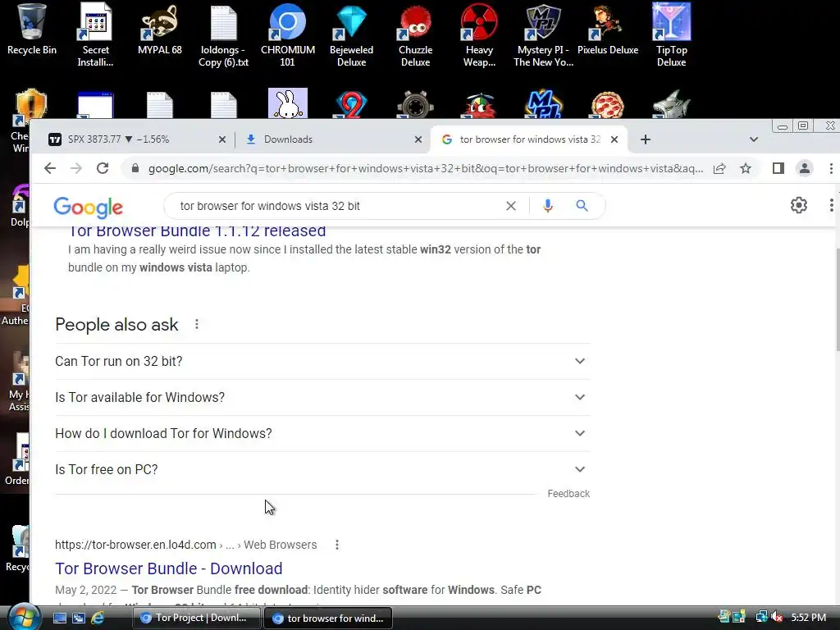Viewport: 840px width, 630px height.
Task: Launch the MYPAL 68 desktop shortcut
Action: pyautogui.click(x=160, y=30)
